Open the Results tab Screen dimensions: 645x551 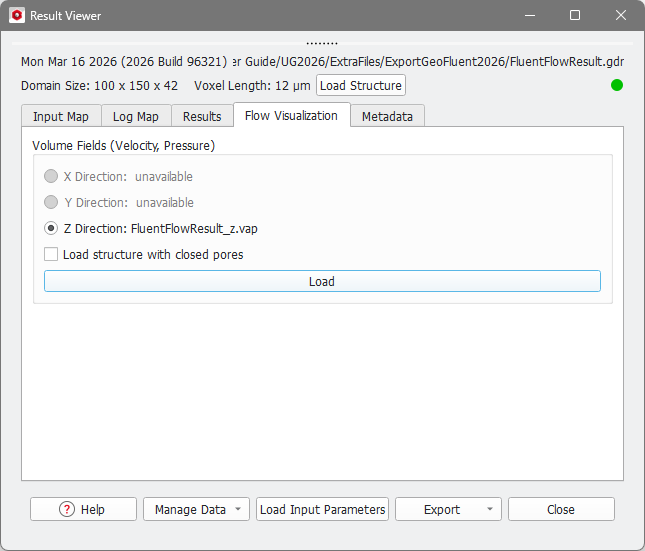202,116
